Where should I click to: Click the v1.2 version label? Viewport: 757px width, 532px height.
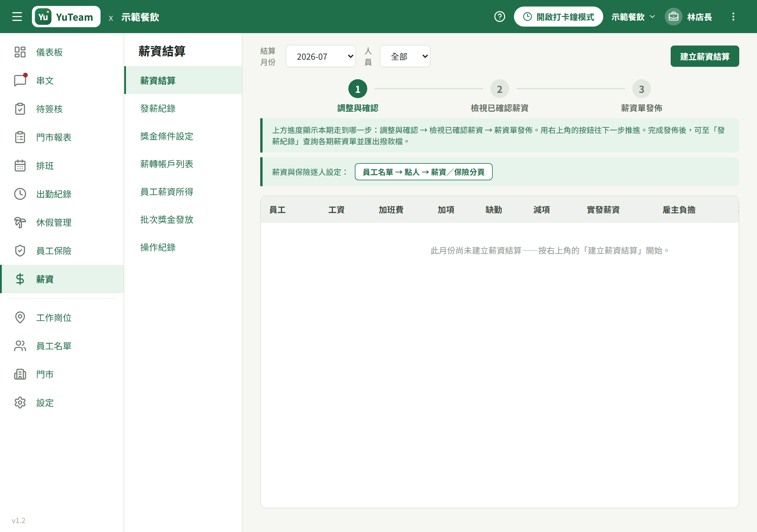tap(18, 520)
